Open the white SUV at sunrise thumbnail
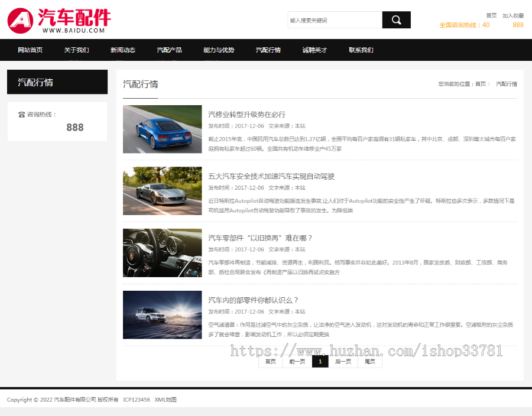This screenshot has width=532, height=416. click(x=162, y=314)
